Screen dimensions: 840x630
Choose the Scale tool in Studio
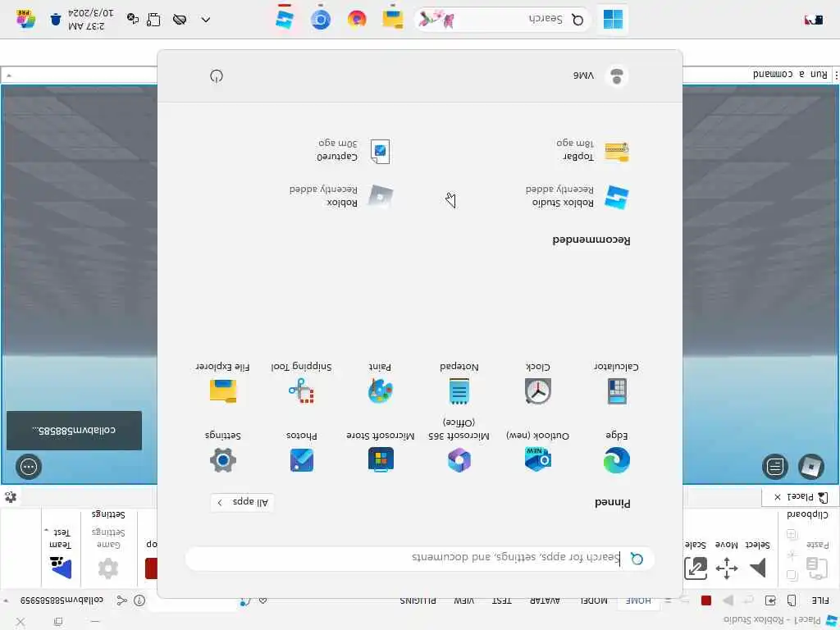point(696,560)
